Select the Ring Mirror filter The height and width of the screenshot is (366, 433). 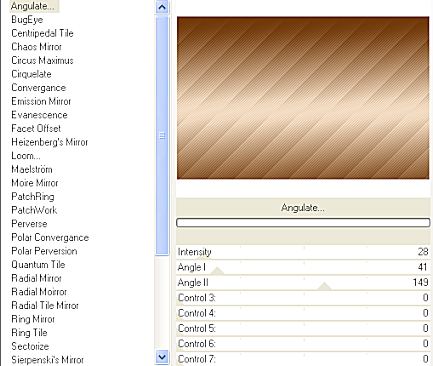[x=33, y=319]
